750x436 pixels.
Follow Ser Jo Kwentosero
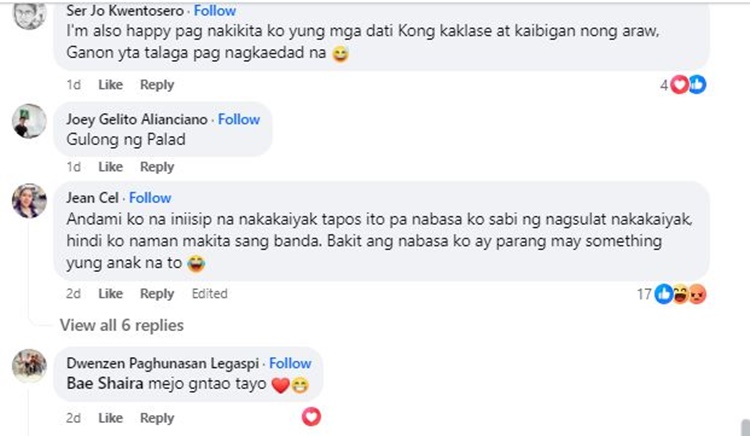tap(215, 11)
